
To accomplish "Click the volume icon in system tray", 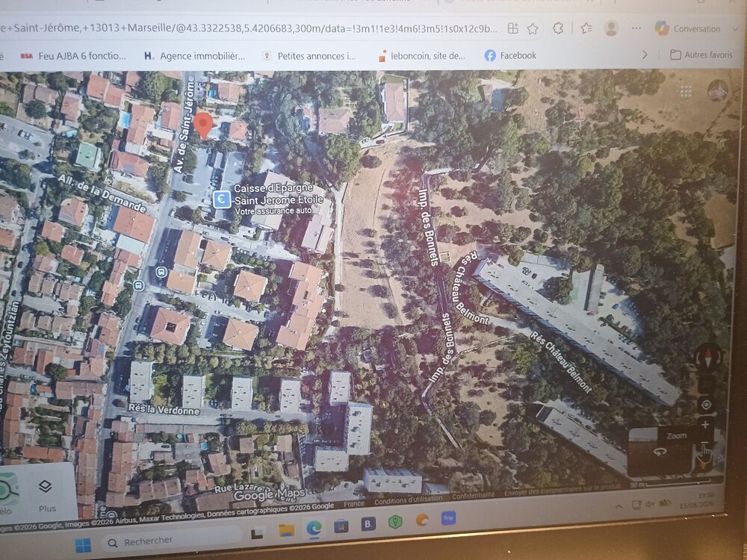I will click(650, 504).
